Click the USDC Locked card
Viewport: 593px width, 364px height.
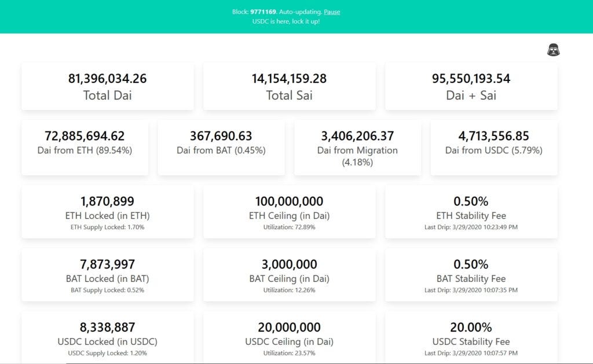click(x=108, y=337)
